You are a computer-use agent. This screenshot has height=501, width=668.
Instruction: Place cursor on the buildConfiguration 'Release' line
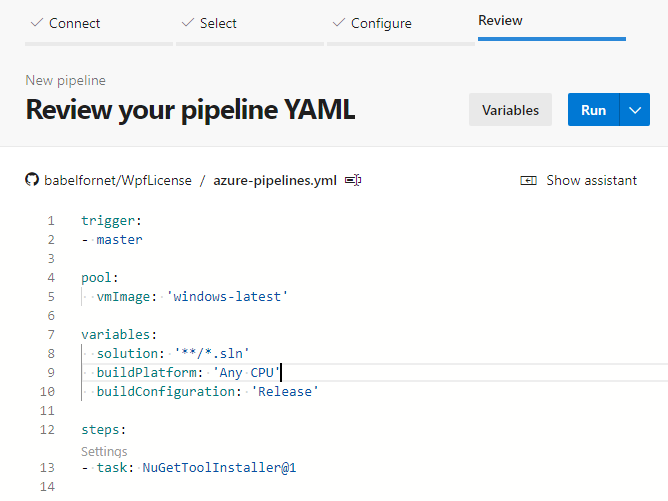pos(207,392)
